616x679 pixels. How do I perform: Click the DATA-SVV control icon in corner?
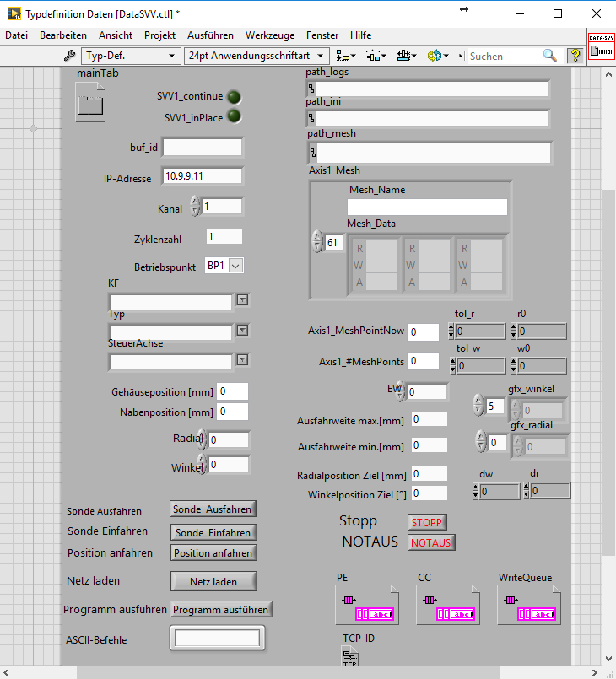601,46
